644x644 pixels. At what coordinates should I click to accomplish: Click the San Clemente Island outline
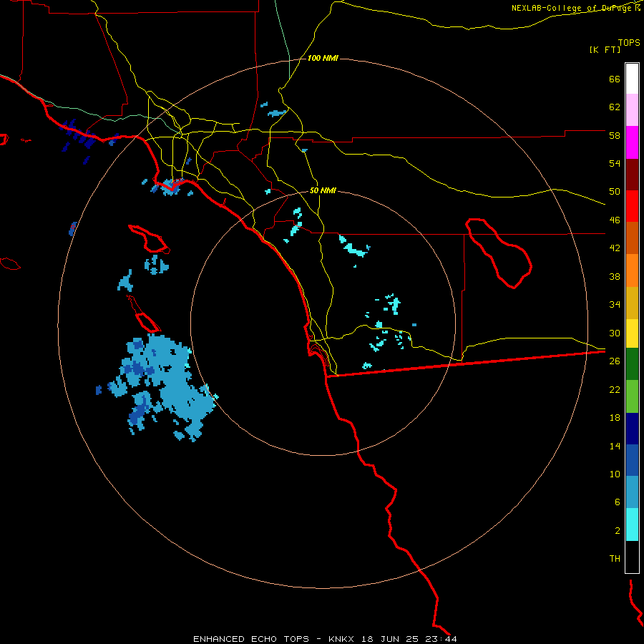[144, 314]
